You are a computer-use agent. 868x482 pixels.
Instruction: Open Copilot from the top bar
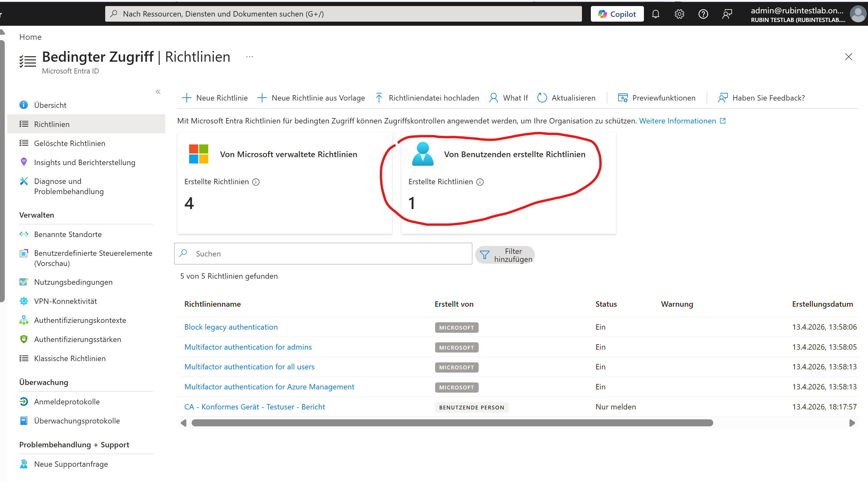click(617, 14)
